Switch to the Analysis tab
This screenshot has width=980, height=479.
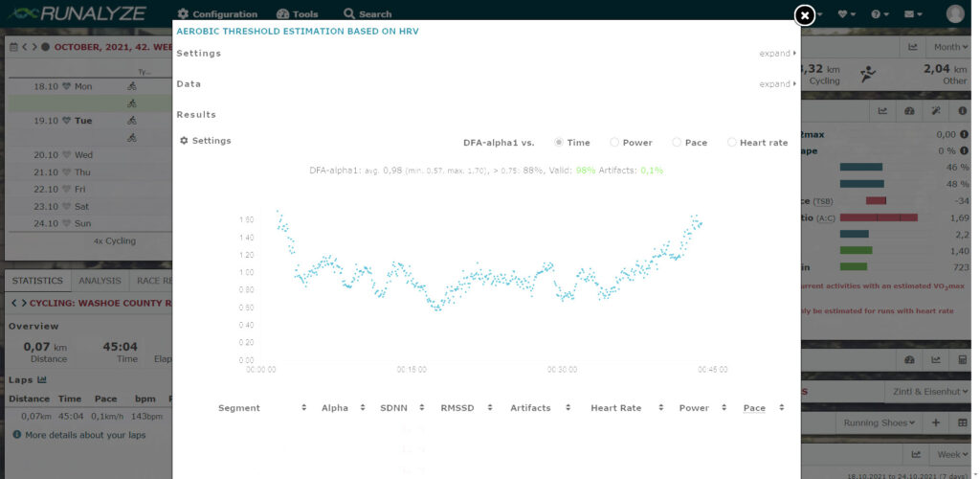pyautogui.click(x=100, y=281)
